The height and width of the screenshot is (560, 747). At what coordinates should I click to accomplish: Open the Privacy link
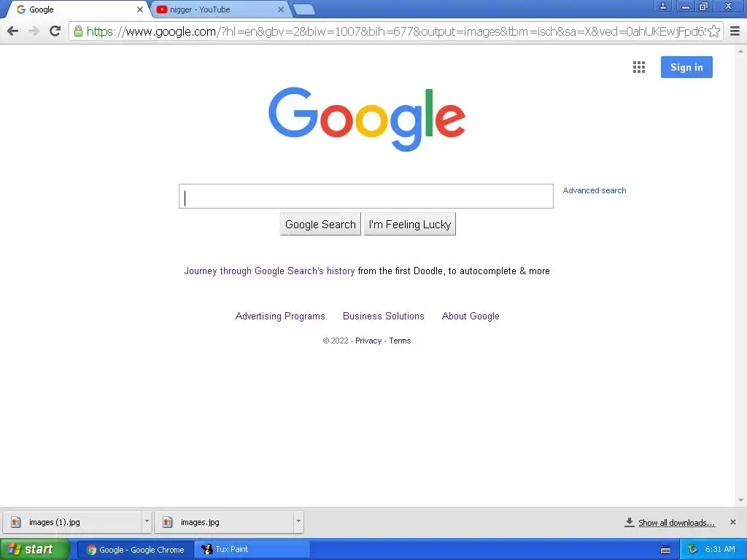point(368,341)
